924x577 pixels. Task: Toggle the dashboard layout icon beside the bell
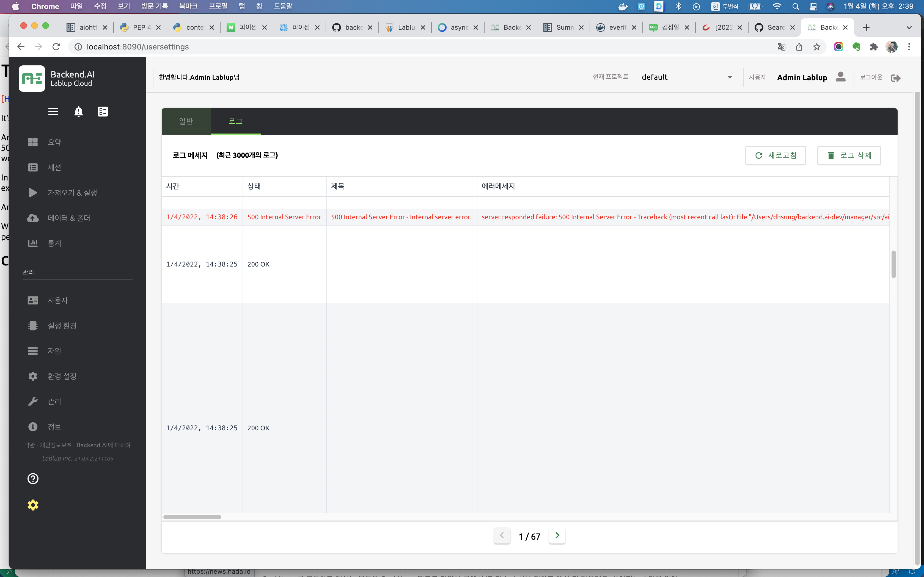click(102, 112)
